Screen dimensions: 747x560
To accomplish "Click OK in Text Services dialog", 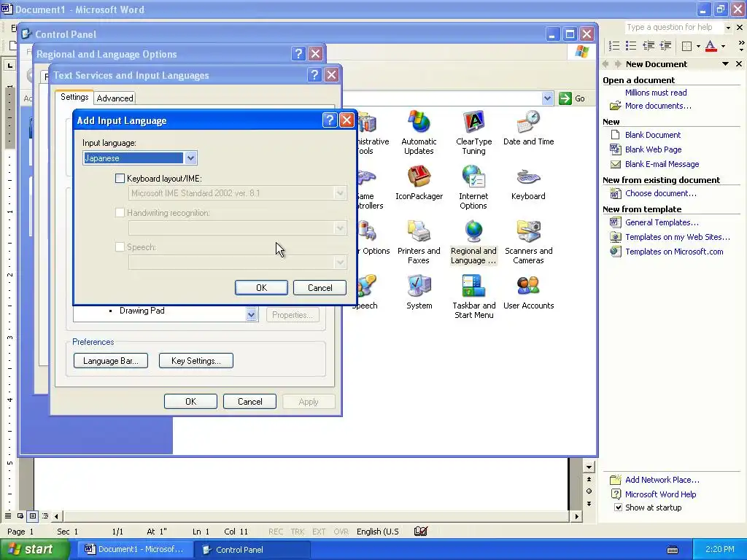I will click(190, 402).
